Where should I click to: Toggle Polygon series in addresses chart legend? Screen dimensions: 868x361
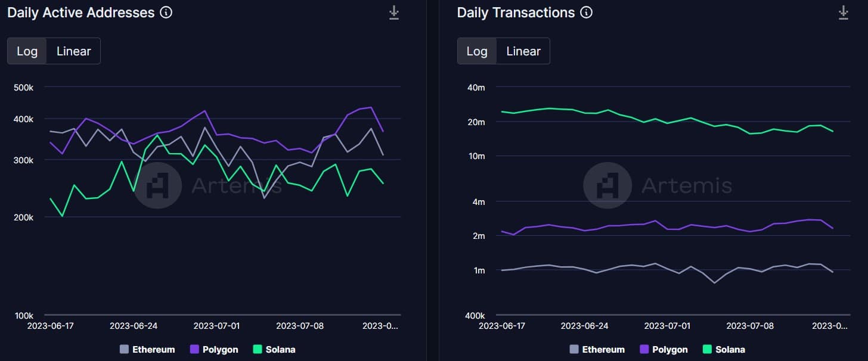(214, 350)
